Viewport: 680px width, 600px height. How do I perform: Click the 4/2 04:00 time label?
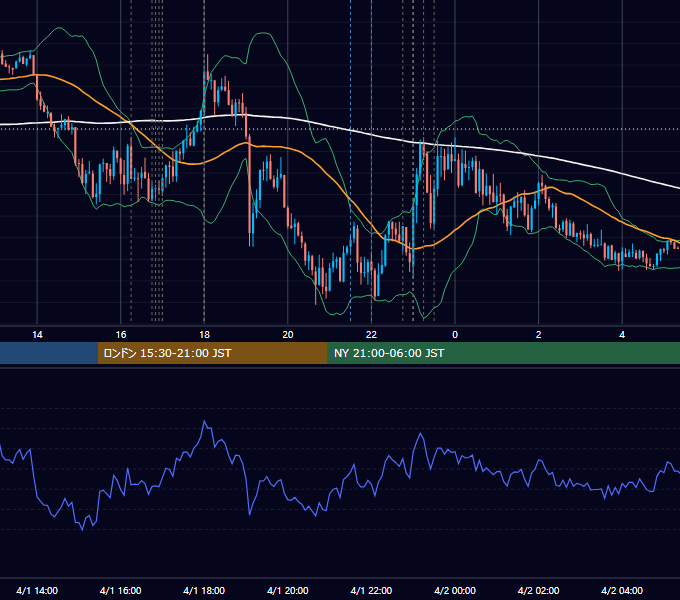622,590
